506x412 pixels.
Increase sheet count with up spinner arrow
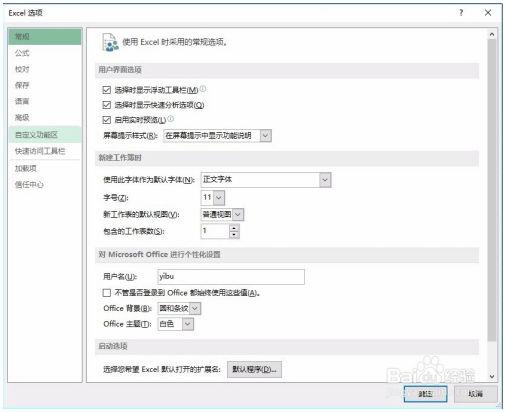234,227
